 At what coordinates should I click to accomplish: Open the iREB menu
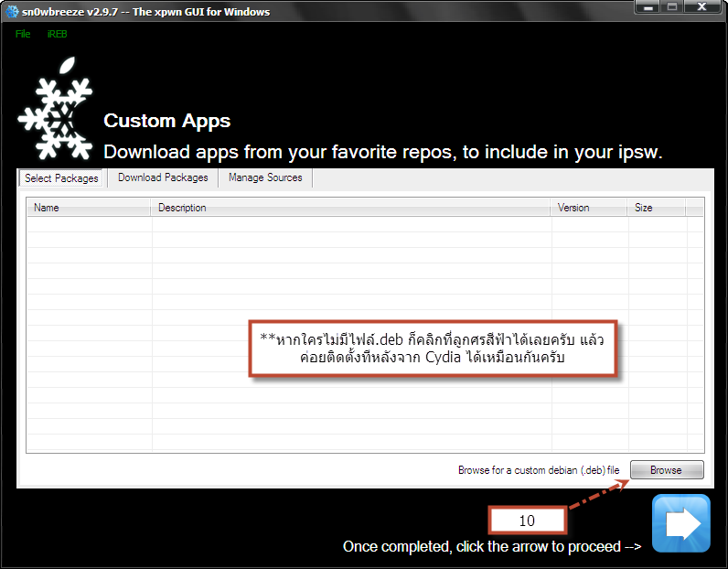click(58, 34)
